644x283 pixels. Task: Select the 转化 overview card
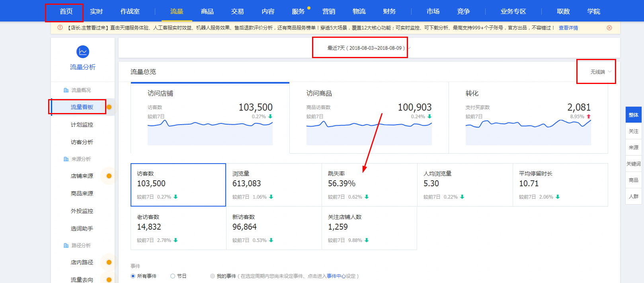point(528,118)
